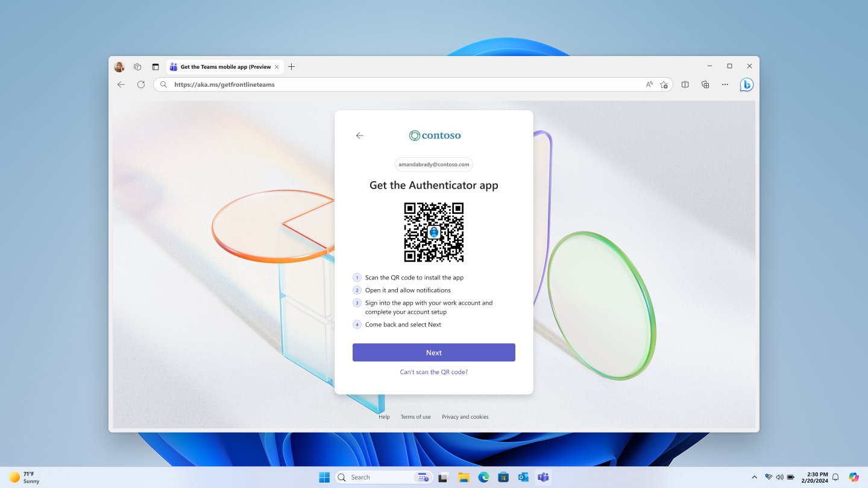Open the Terms of use link
The height and width of the screenshot is (488, 868).
(415, 416)
